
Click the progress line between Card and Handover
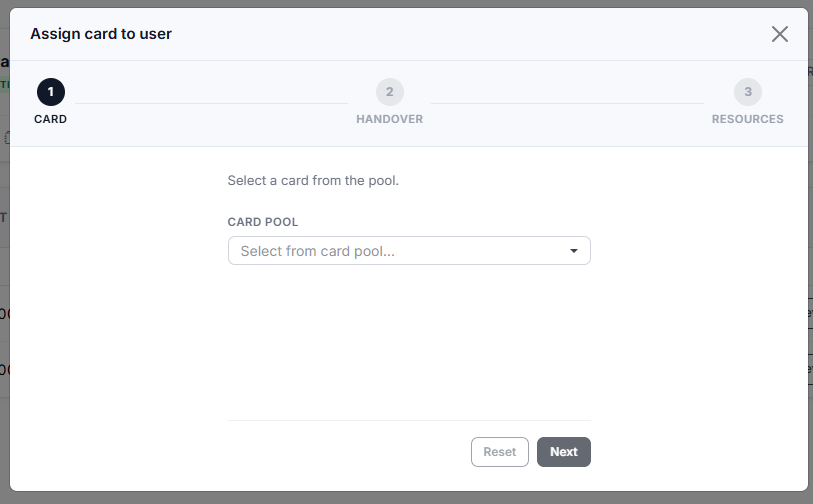pyautogui.click(x=212, y=103)
